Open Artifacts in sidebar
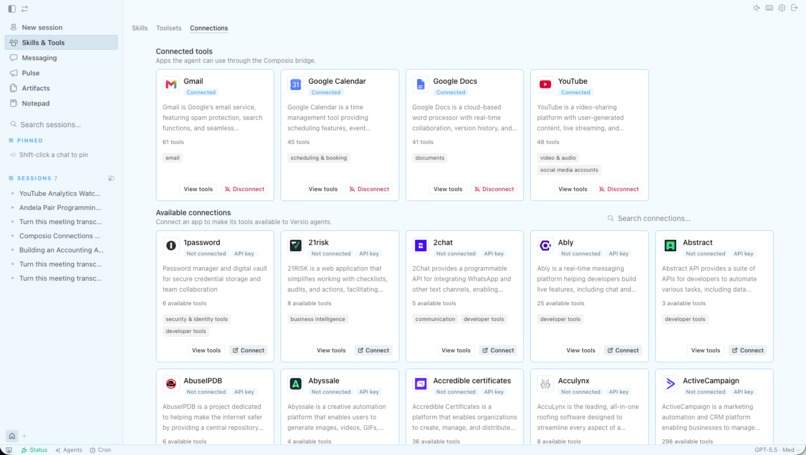 click(61, 88)
